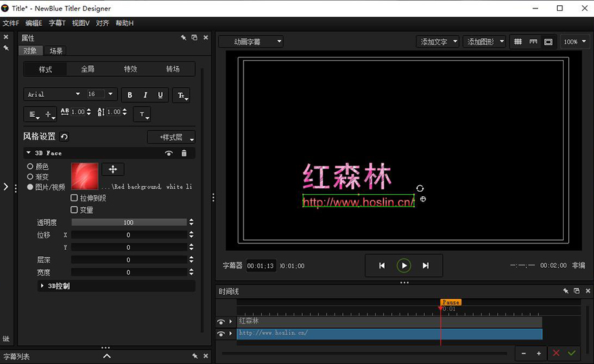Image resolution: width=594 pixels, height=364 pixels.
Task: Click the +样式层 button
Action: click(x=171, y=137)
